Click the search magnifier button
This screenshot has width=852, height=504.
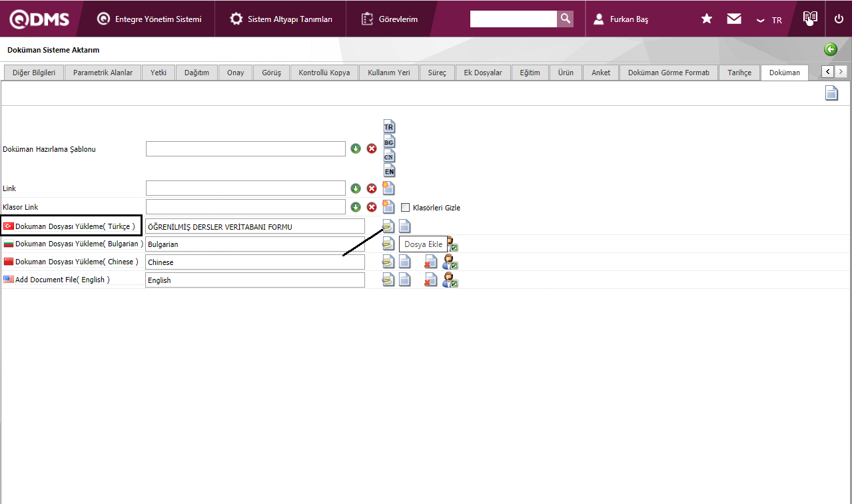point(565,19)
